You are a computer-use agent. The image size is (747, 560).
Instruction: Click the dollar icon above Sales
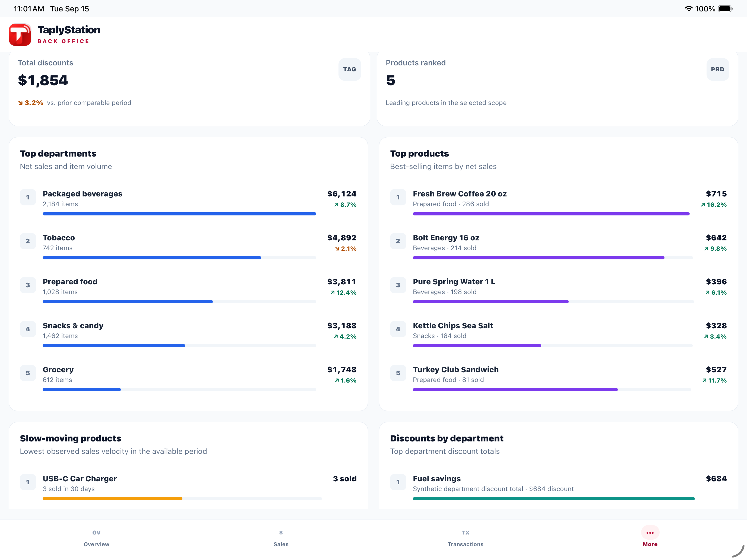click(x=281, y=532)
